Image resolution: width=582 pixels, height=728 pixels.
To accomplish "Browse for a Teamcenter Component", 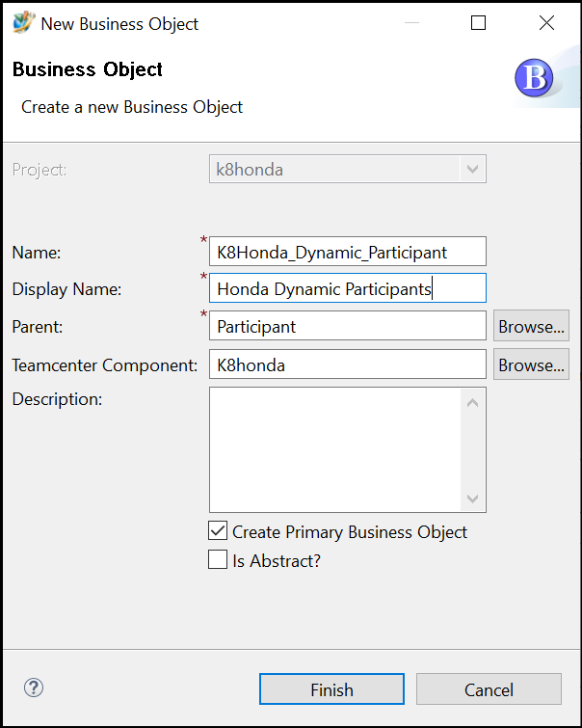I will [531, 364].
